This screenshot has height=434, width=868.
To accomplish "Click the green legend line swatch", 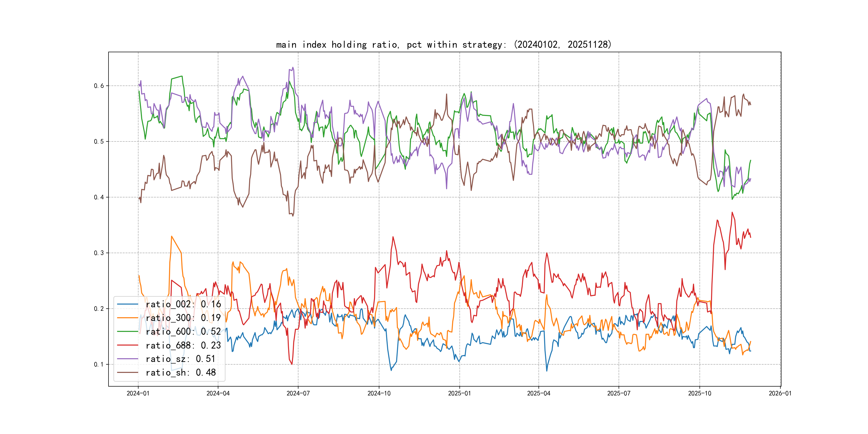I will [x=127, y=332].
